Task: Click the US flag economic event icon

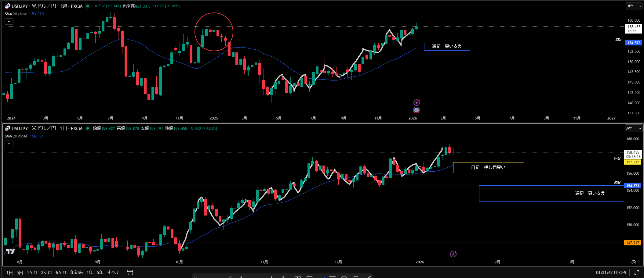Action: coord(416,110)
